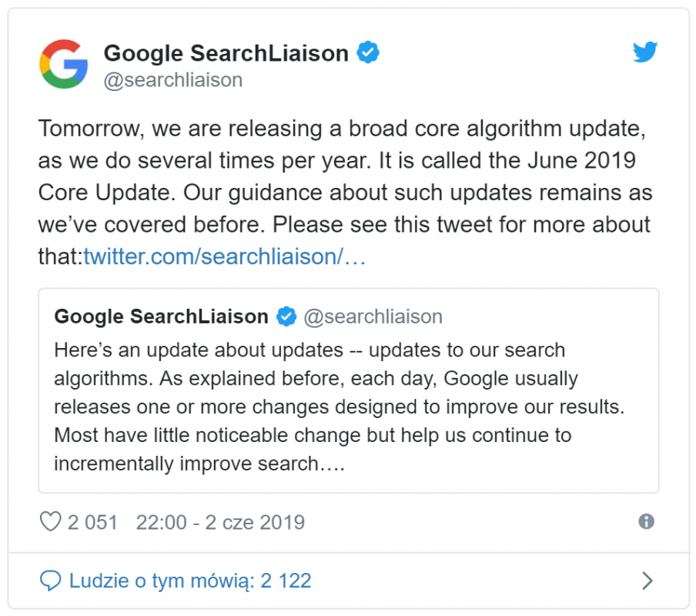Click "Ludzie o tym mówią: 2 122"
The height and width of the screenshot is (616, 696).
pyautogui.click(x=189, y=581)
